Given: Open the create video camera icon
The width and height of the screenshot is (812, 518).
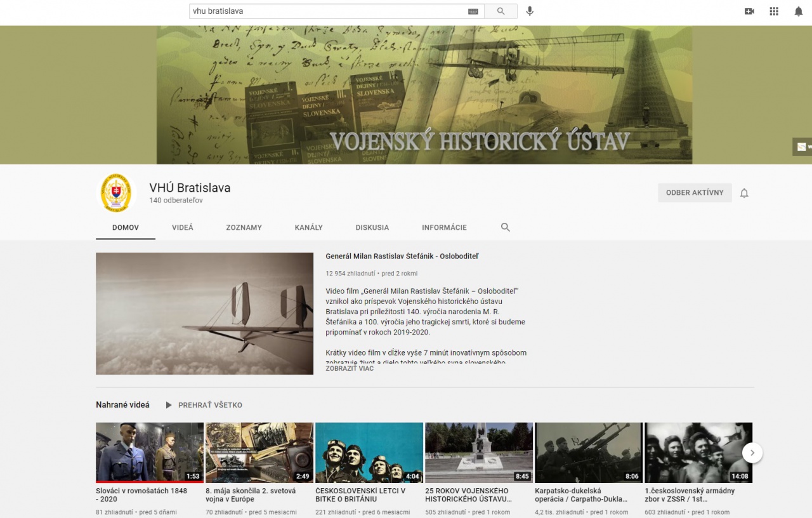Looking at the screenshot, I should click(749, 11).
